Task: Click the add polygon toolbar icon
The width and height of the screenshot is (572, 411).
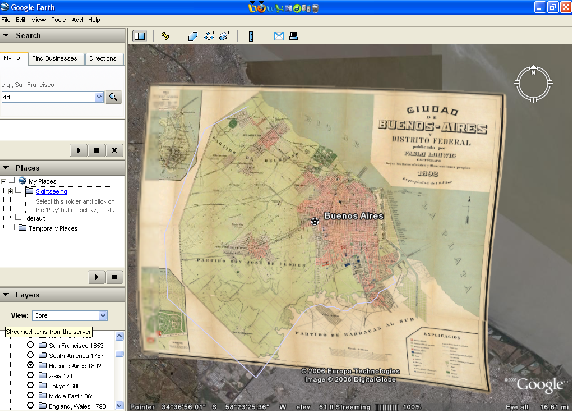Action: pyautogui.click(x=192, y=36)
